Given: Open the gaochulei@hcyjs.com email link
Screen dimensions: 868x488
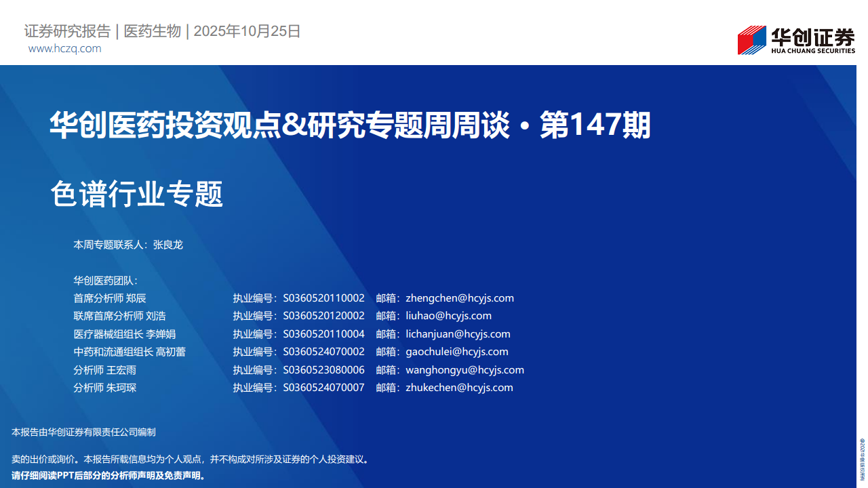Looking at the screenshot, I should 456,352.
